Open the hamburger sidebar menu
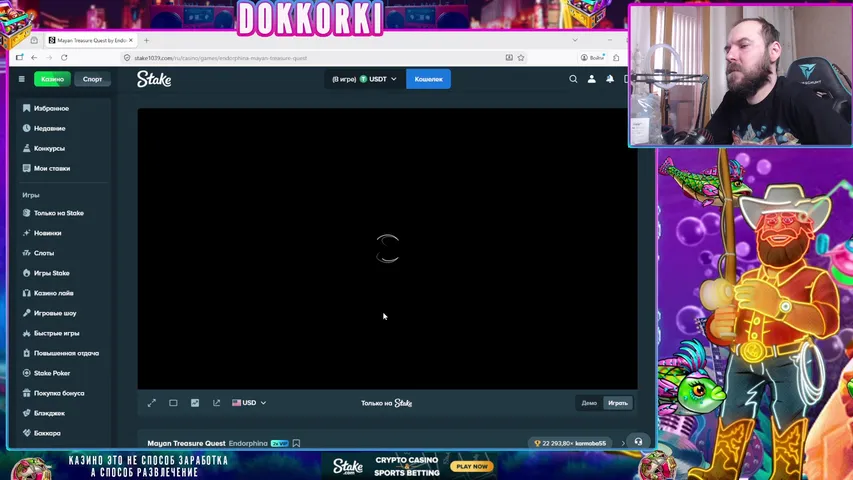Image resolution: width=853 pixels, height=480 pixels. tap(21, 79)
